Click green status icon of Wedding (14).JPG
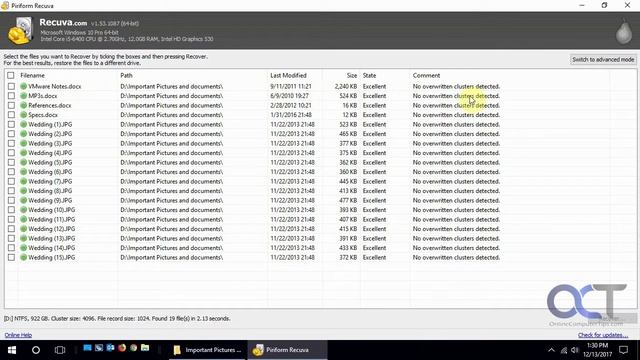Screen dimensions: 640x360 [24, 248]
